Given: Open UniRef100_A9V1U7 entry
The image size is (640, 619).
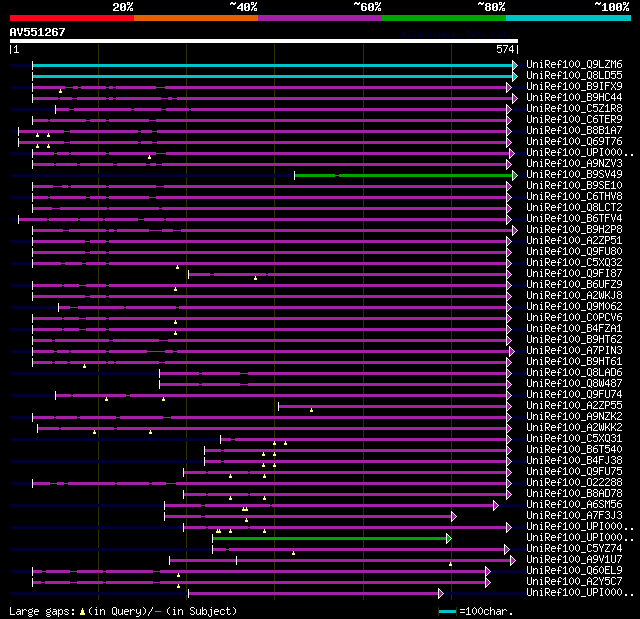Looking at the screenshot, I should click(x=574, y=560).
